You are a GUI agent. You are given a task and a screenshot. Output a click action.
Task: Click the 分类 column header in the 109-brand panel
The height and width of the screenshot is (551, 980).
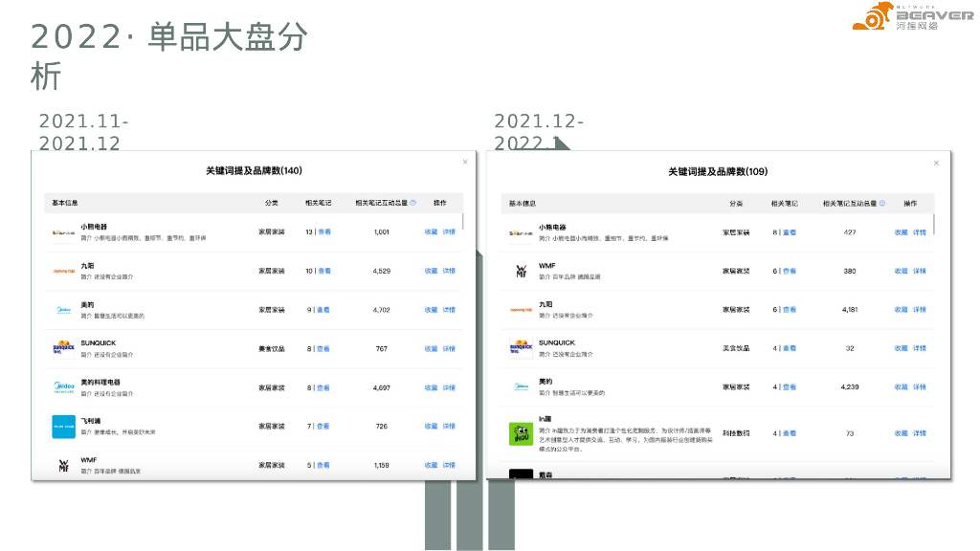[x=736, y=204]
